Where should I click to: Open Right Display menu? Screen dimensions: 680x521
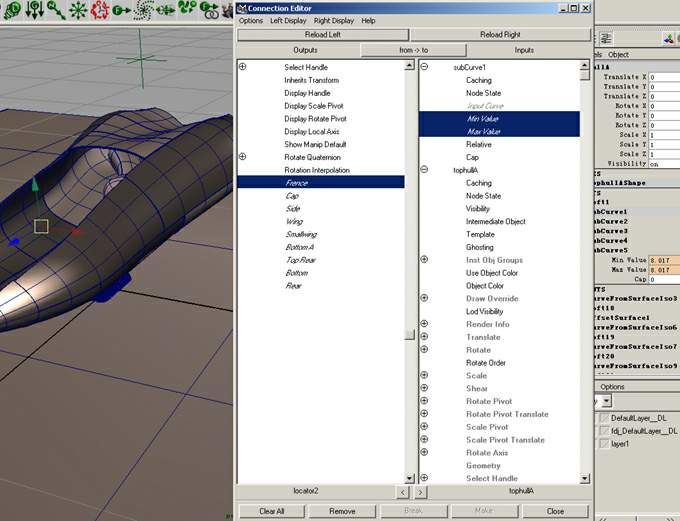click(334, 21)
